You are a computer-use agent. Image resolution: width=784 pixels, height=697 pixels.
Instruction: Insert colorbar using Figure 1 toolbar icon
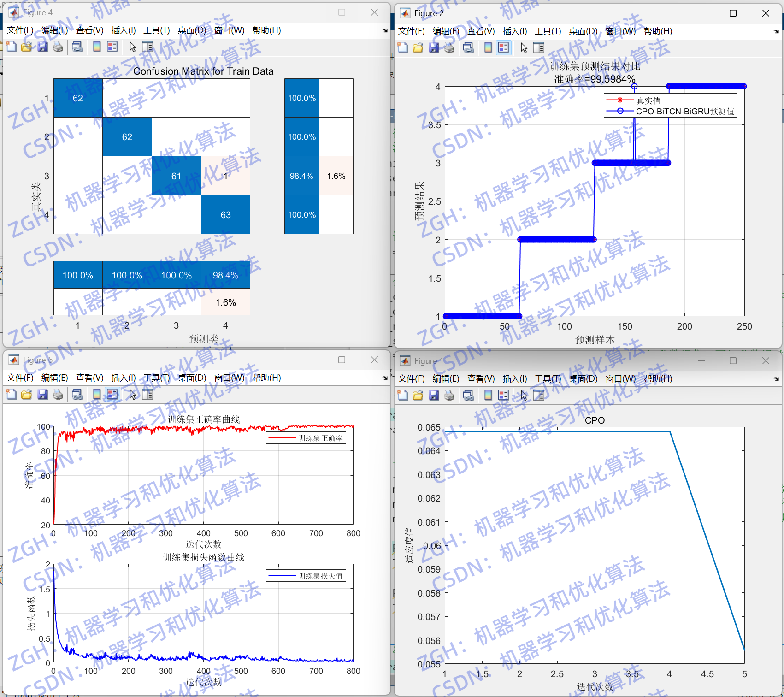click(488, 395)
